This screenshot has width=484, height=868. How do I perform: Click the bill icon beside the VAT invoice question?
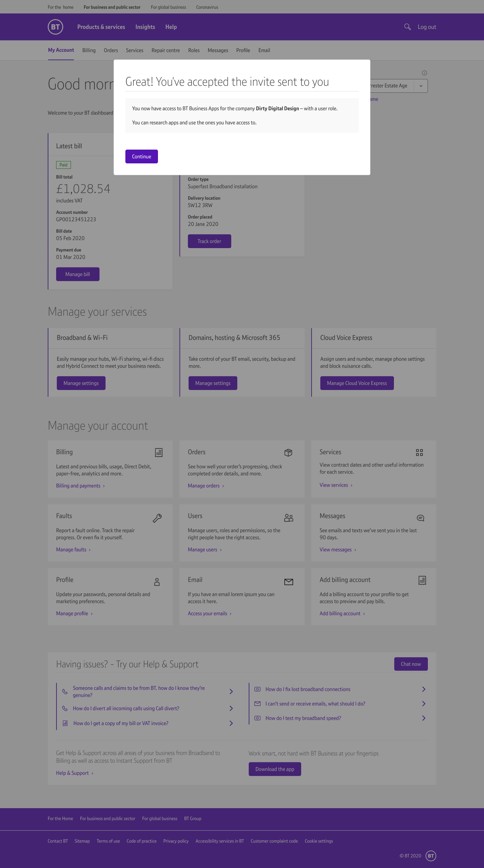(x=65, y=723)
